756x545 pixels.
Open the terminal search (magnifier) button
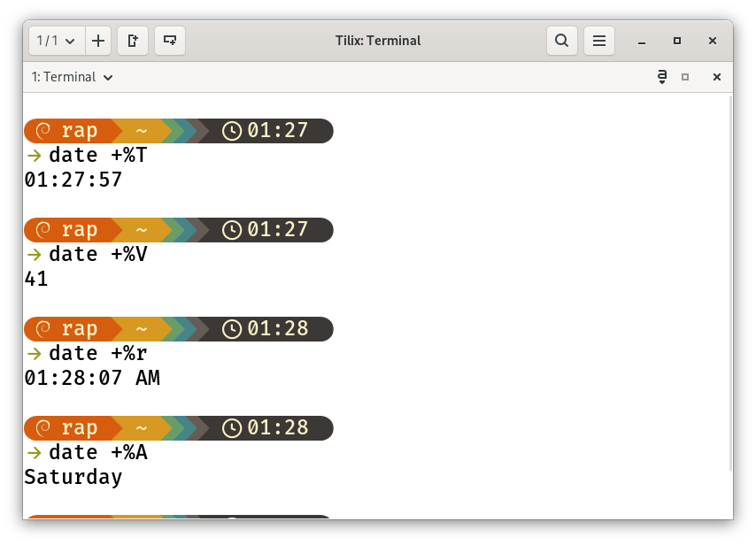coord(561,41)
